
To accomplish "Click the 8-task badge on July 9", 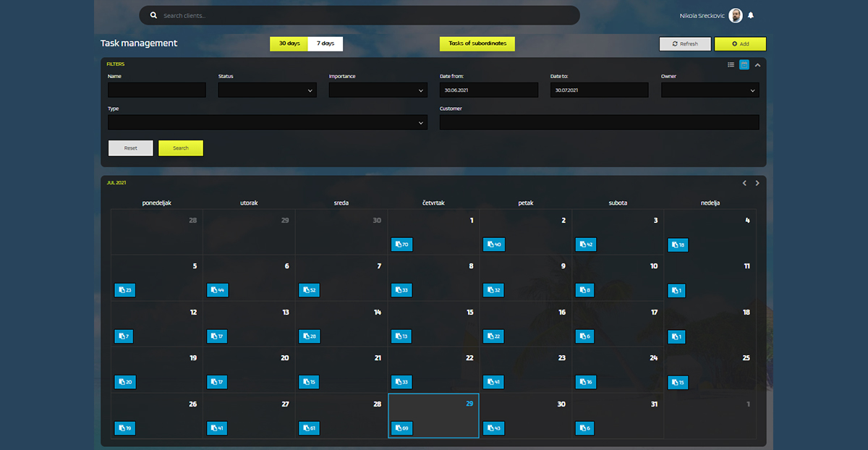I will coord(584,289).
